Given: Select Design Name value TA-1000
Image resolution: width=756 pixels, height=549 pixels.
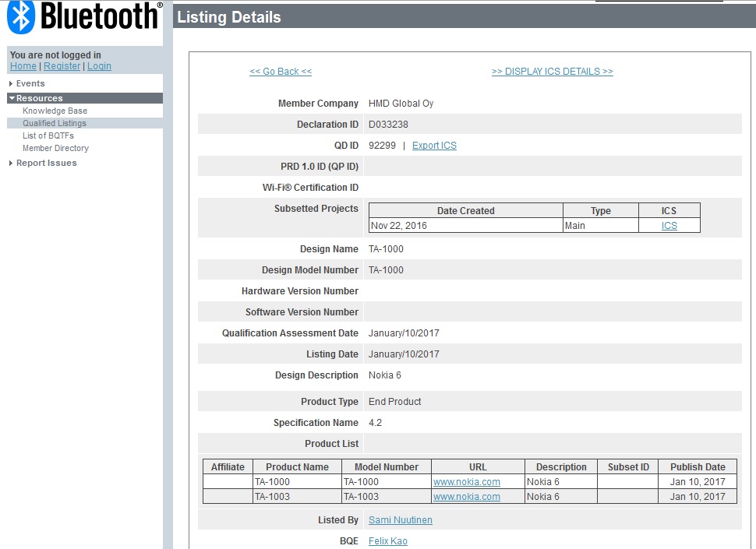Looking at the screenshot, I should [x=387, y=249].
